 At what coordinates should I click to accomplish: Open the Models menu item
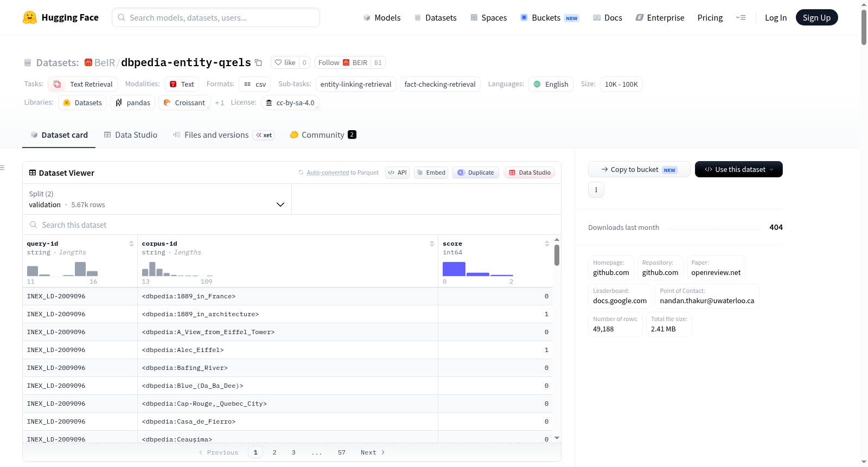point(382,17)
